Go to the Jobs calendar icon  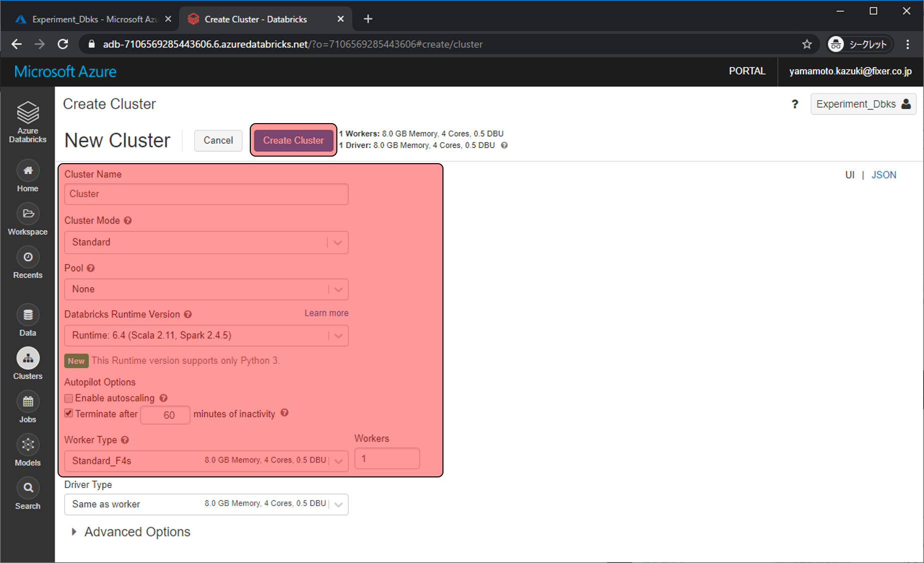28,402
